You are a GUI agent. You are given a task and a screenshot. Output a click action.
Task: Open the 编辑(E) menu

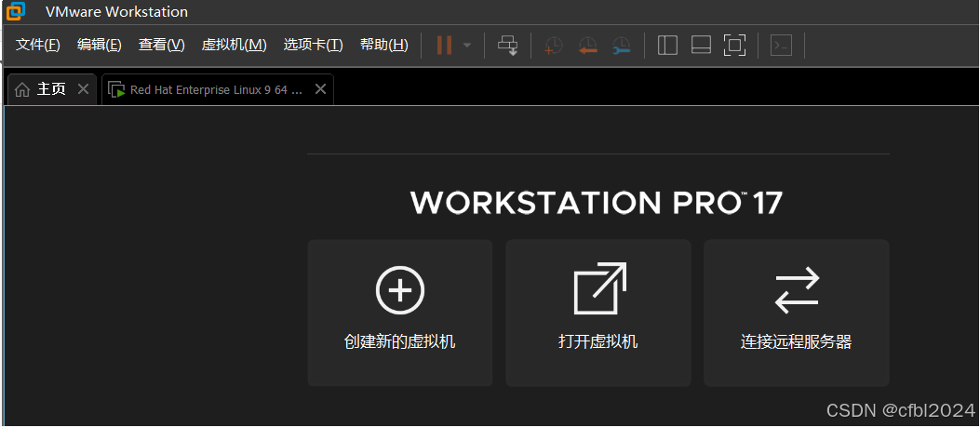pyautogui.click(x=100, y=45)
